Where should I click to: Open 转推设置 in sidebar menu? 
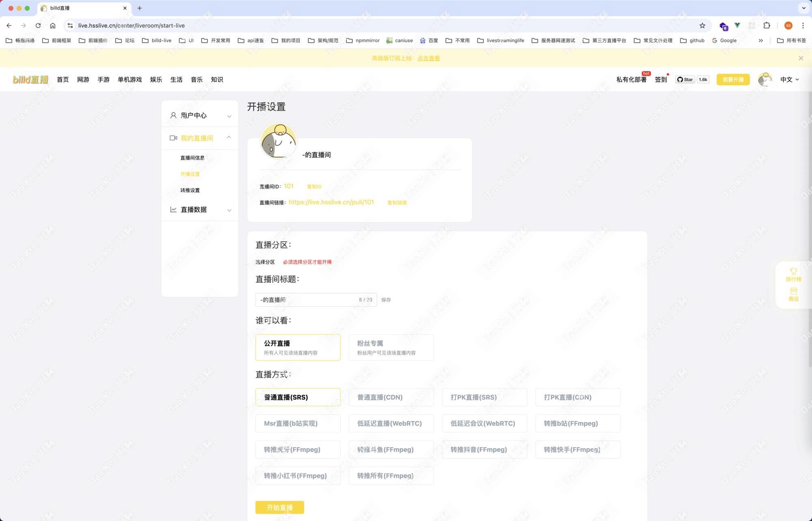coord(190,190)
